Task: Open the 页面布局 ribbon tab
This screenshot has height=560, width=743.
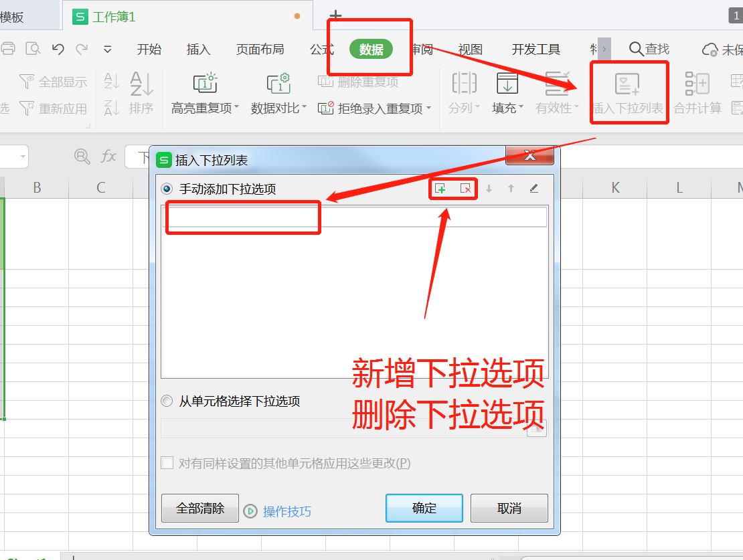Action: click(260, 50)
